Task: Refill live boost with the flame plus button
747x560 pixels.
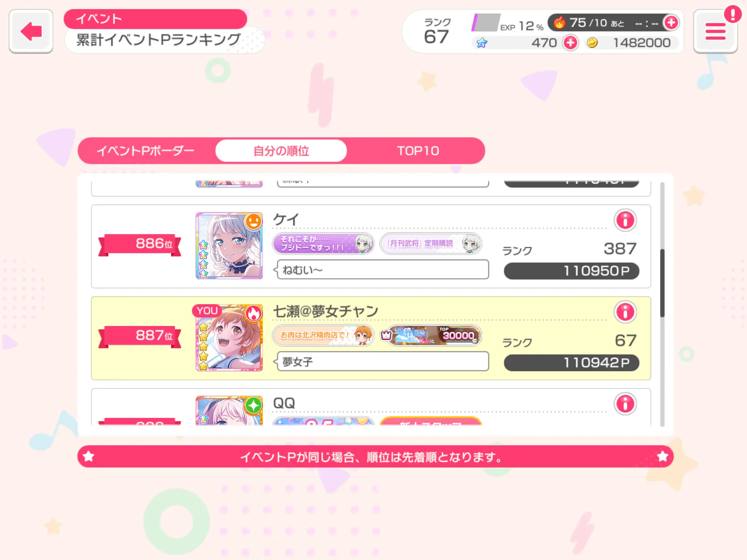Action: point(671,22)
